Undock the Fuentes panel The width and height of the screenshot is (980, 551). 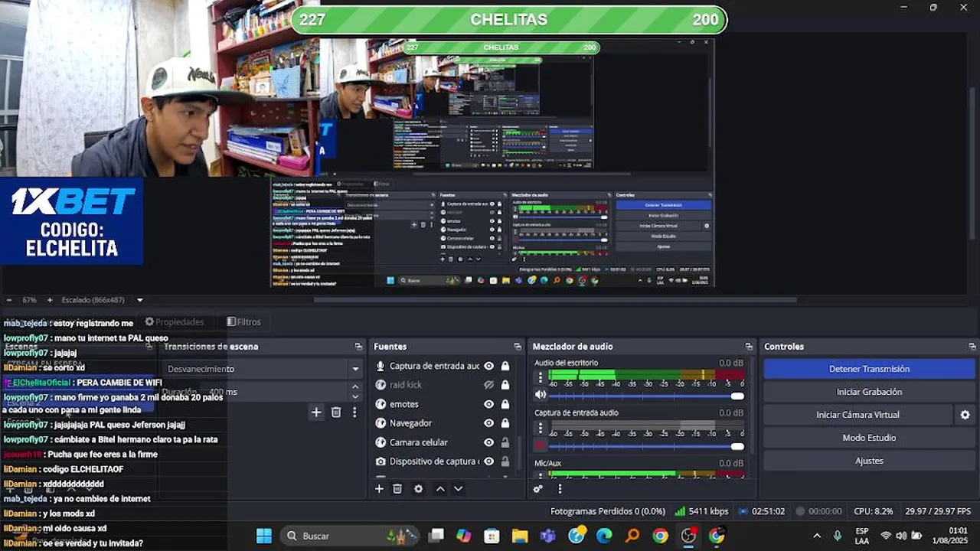[516, 347]
